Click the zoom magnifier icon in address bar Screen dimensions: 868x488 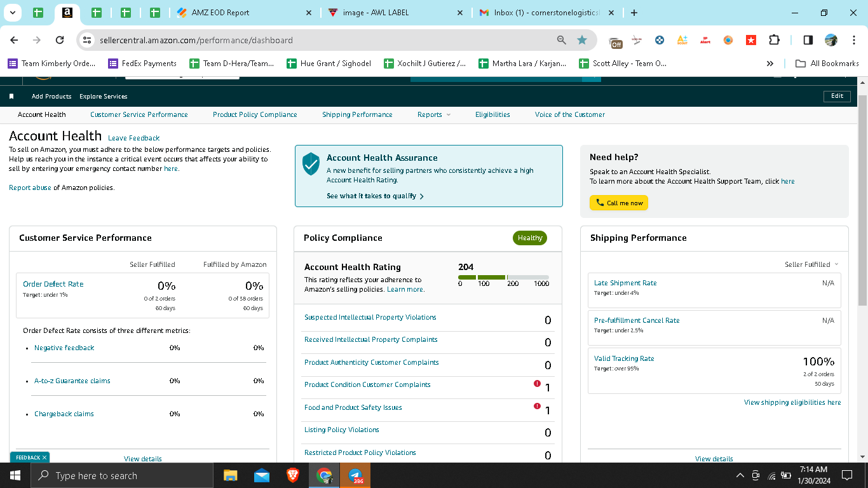point(561,40)
